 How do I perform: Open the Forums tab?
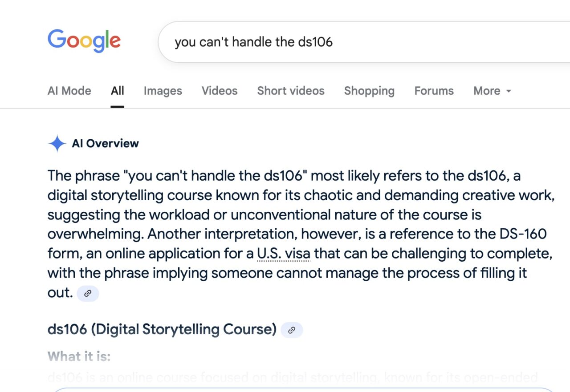click(x=434, y=91)
